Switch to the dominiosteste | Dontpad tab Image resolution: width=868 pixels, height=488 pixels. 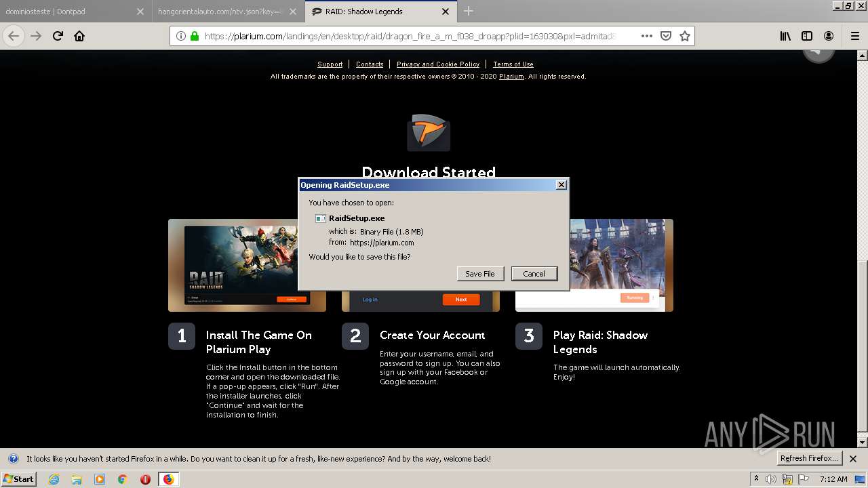pyautogui.click(x=75, y=12)
